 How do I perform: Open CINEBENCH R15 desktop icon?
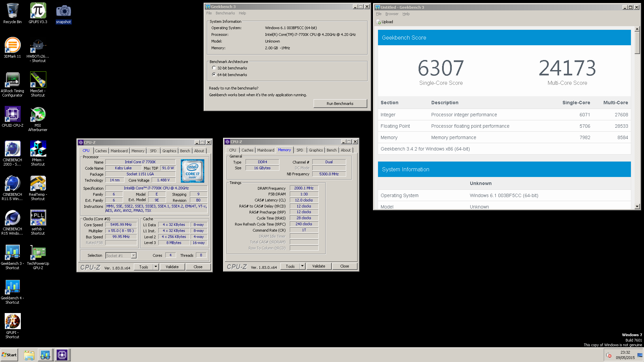coord(12,223)
